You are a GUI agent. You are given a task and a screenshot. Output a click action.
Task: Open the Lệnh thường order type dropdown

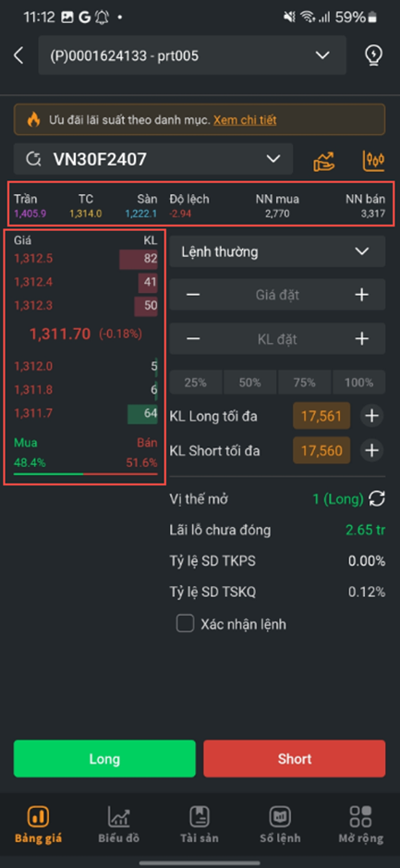pos(277,251)
